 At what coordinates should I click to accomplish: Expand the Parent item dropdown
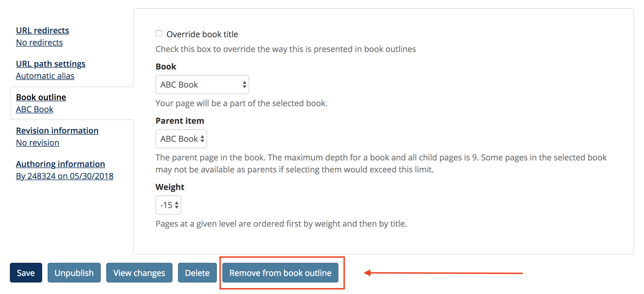[x=181, y=139]
